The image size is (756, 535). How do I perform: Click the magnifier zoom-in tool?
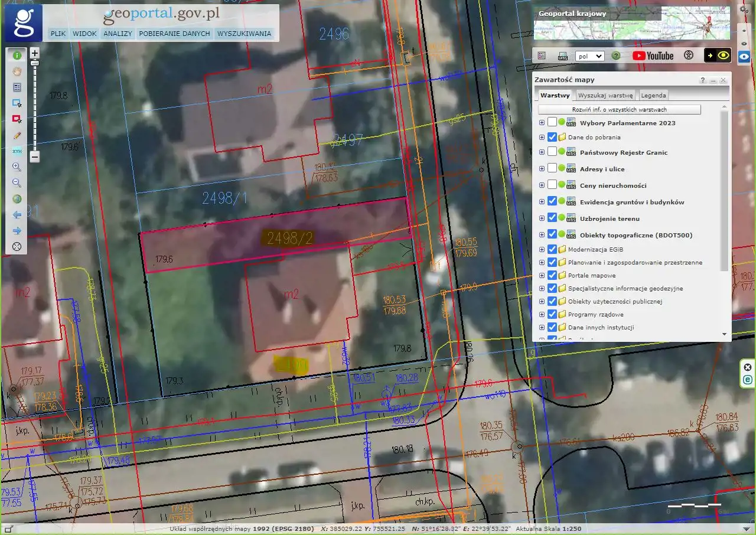pos(17,167)
